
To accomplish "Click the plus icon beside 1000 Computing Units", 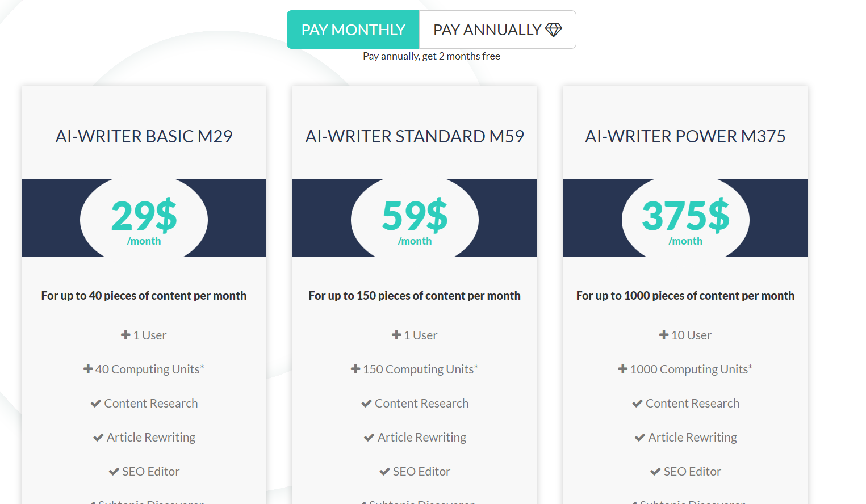I will point(623,369).
